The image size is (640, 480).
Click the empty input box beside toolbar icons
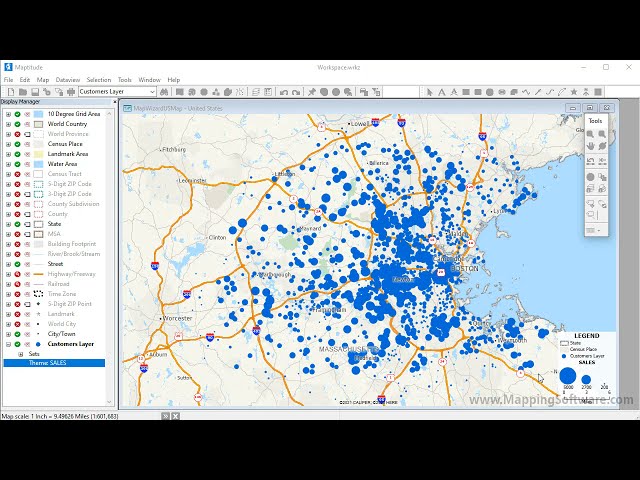tap(400, 92)
